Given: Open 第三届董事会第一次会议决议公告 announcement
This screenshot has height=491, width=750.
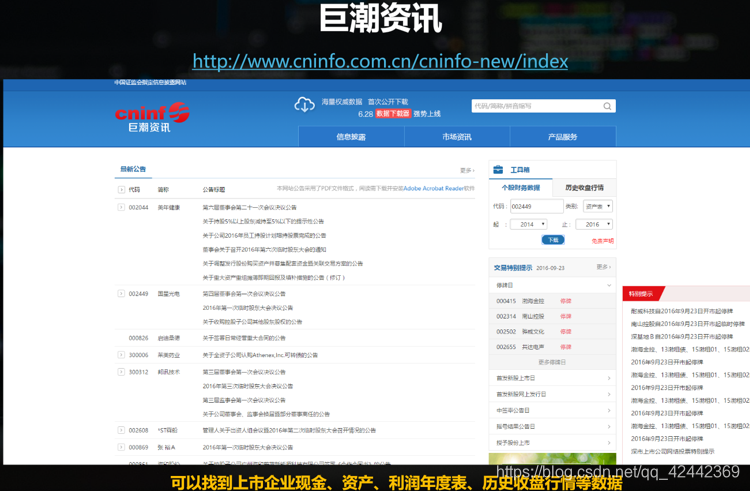Looking at the screenshot, I should 244,372.
